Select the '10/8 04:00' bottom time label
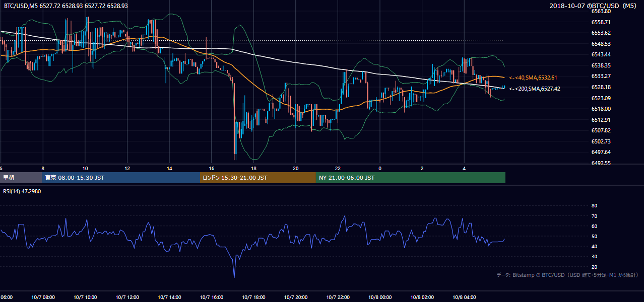 [464, 297]
